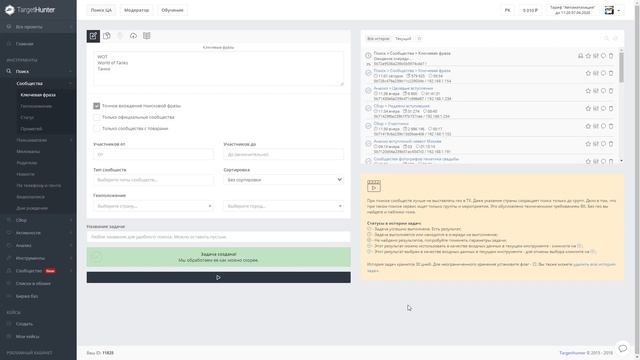Expand the 'Активности' sidebar section
The height and width of the screenshot is (360, 640).
[38, 233]
